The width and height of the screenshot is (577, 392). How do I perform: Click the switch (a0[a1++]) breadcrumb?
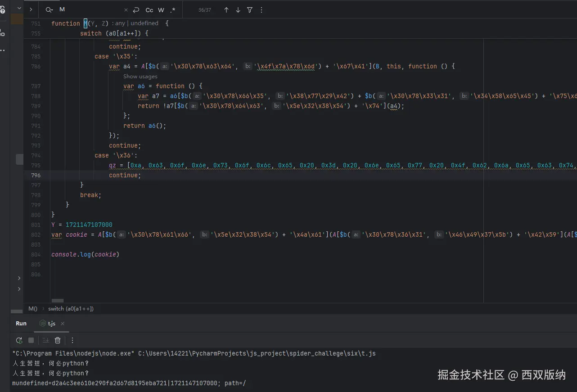point(71,309)
